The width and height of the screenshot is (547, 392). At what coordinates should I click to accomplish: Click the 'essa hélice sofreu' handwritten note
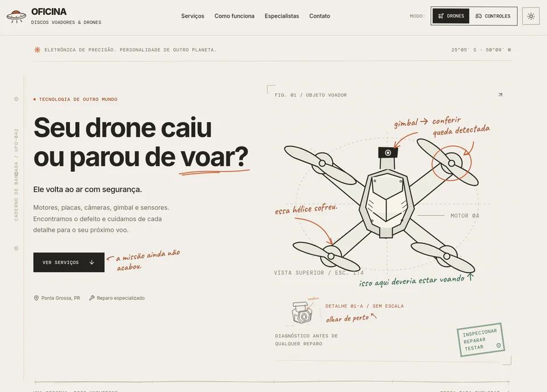(x=307, y=209)
